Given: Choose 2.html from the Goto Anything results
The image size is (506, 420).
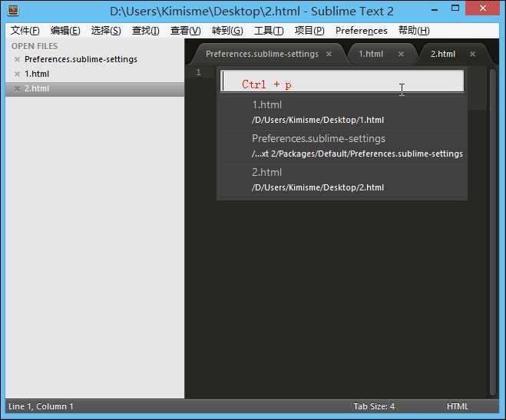Looking at the screenshot, I should click(x=343, y=180).
